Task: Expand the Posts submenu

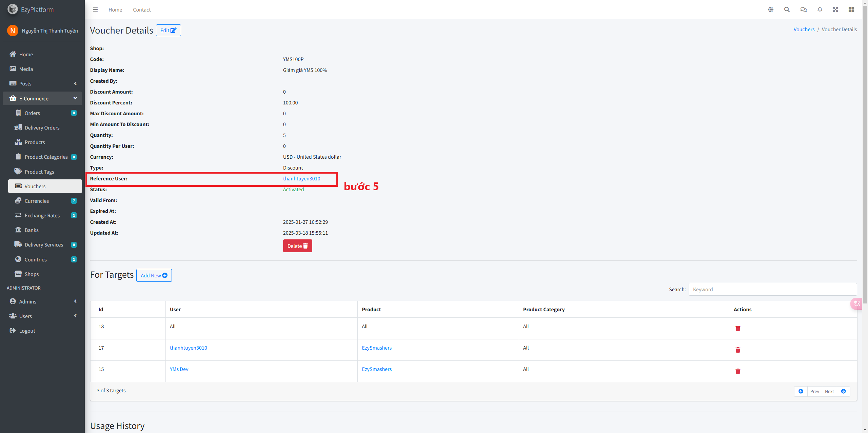Action: pyautogui.click(x=42, y=83)
